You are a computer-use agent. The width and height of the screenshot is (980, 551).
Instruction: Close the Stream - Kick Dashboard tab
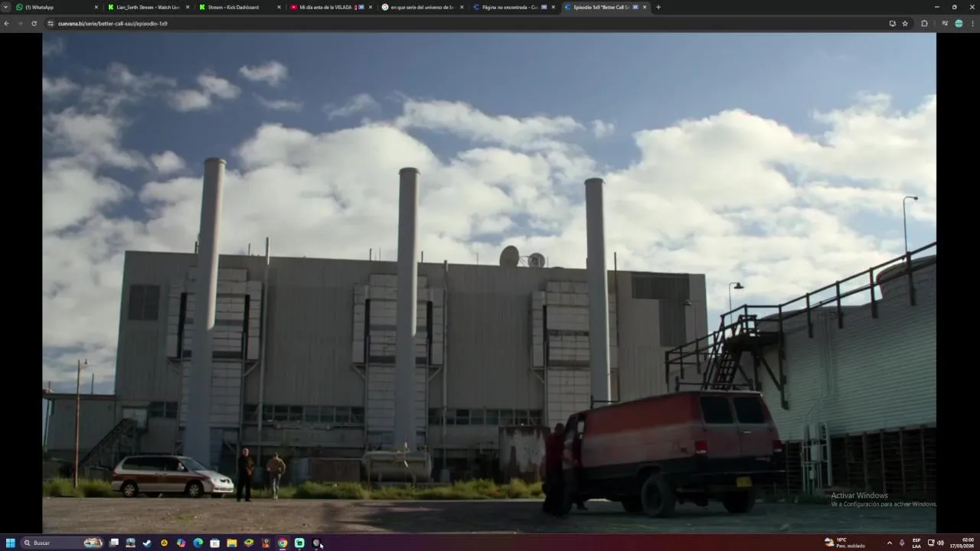[x=279, y=7]
